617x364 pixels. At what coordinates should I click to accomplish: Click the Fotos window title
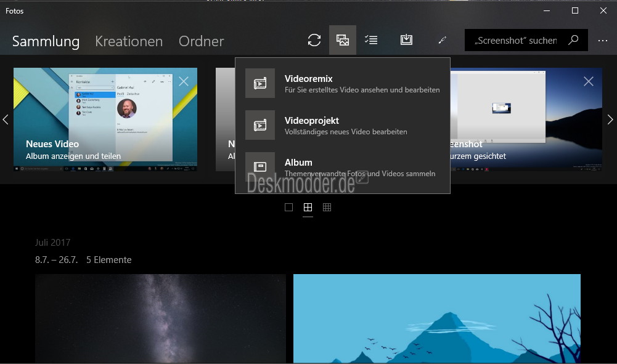tap(15, 11)
